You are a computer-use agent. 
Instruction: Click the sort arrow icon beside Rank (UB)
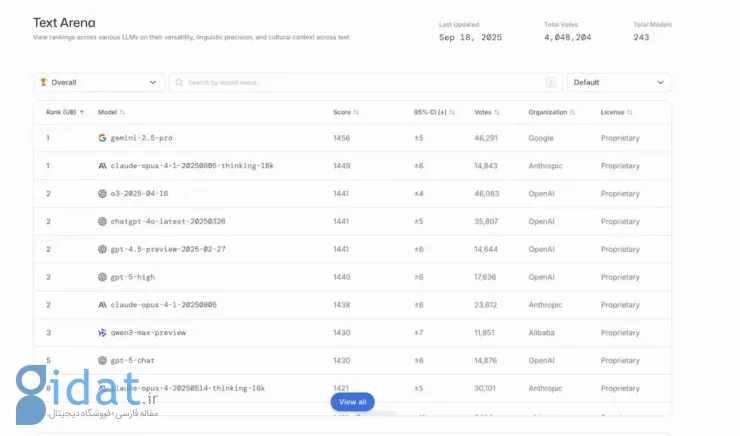(x=82, y=112)
